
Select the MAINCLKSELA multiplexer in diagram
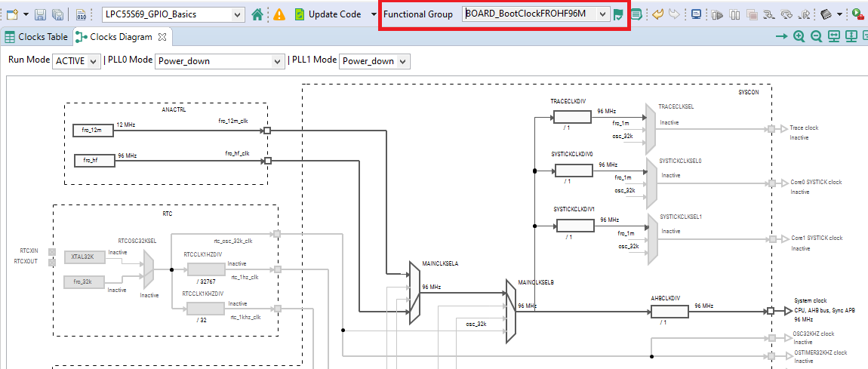coord(414,293)
